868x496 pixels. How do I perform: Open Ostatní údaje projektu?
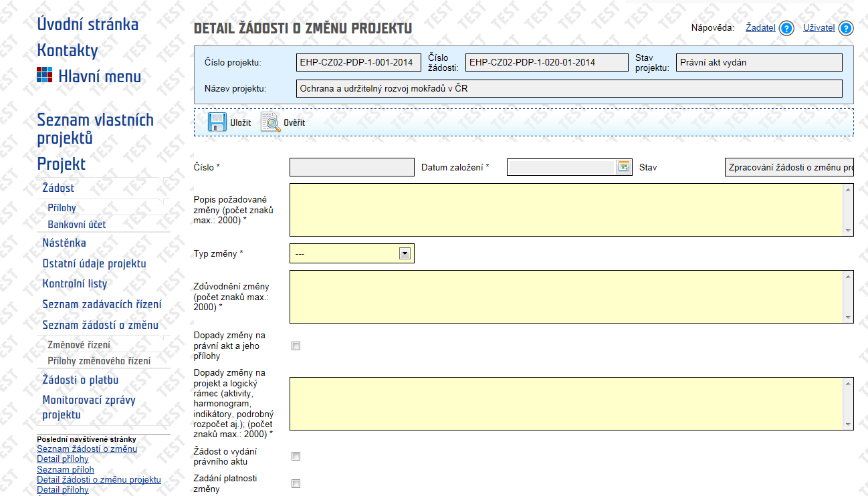click(x=94, y=263)
